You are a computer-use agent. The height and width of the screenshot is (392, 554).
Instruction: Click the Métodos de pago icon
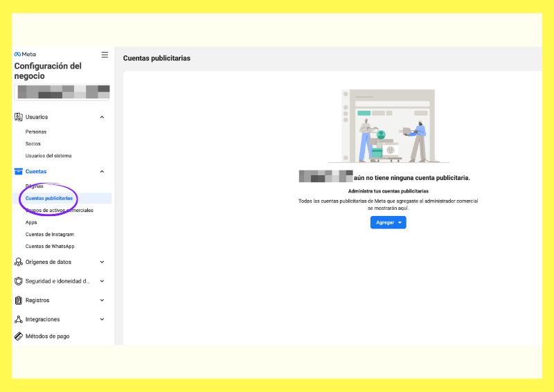[x=19, y=337]
